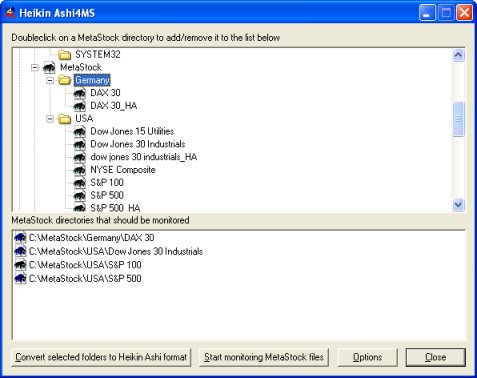Click the Close button at bottom
The image size is (477, 378).
pos(435,357)
